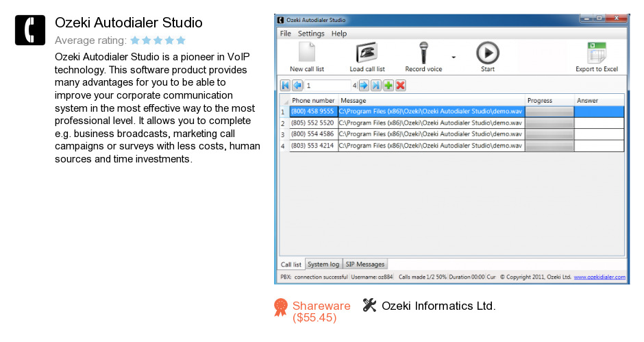Select phone number (800) 554 4586
Viewport: 644px width, 342px height.
click(313, 134)
